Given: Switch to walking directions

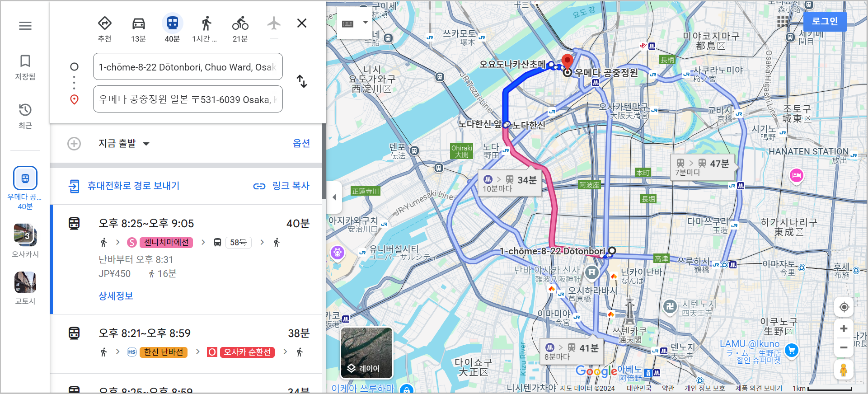Looking at the screenshot, I should [206, 29].
